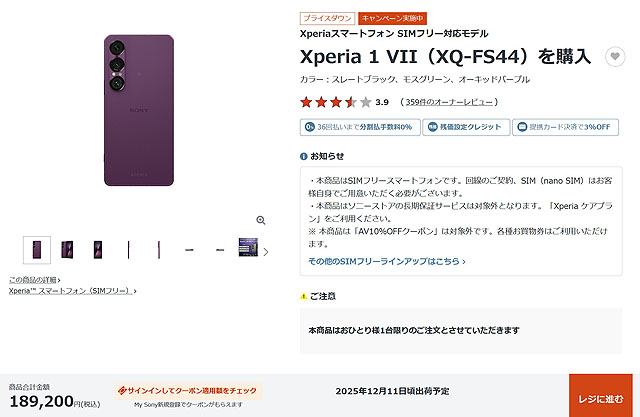Open Xperia スマートフォン (SIMフリー) link
This screenshot has height=417, width=640.
coord(73,291)
